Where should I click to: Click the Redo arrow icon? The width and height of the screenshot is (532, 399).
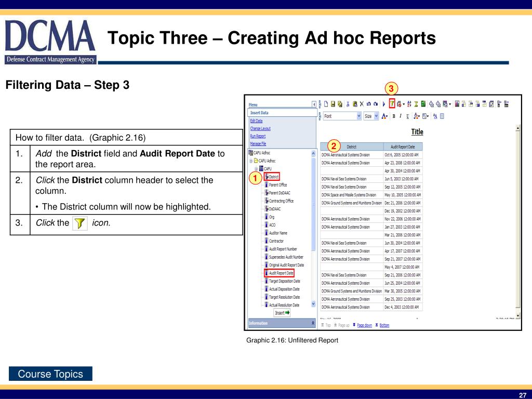(376, 104)
